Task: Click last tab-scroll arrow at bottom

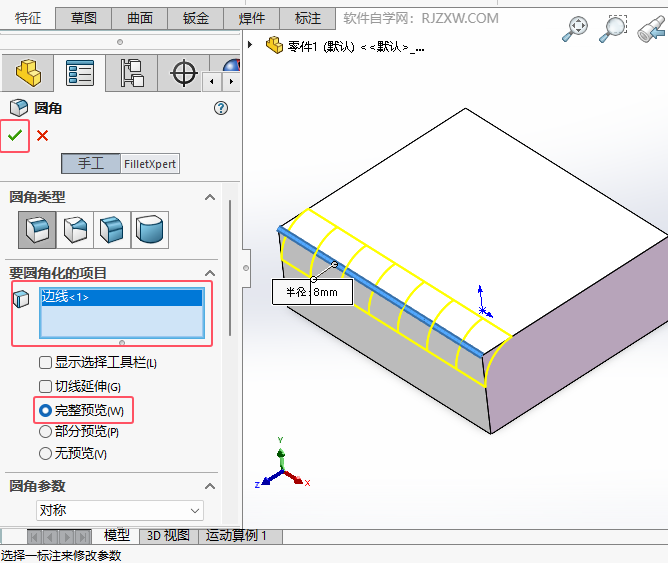Action: 83,537
